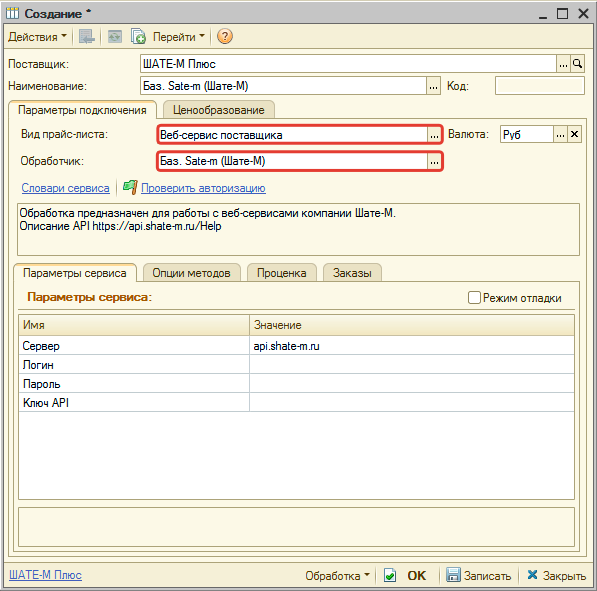Open the Действия dropdown menu
Viewport: 597px width, 591px height.
(37, 37)
